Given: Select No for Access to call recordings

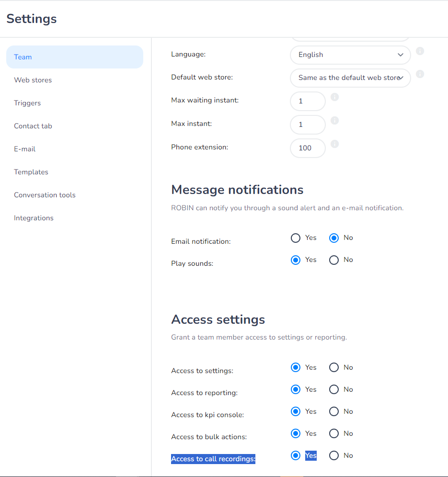Looking at the screenshot, I should coord(334,456).
